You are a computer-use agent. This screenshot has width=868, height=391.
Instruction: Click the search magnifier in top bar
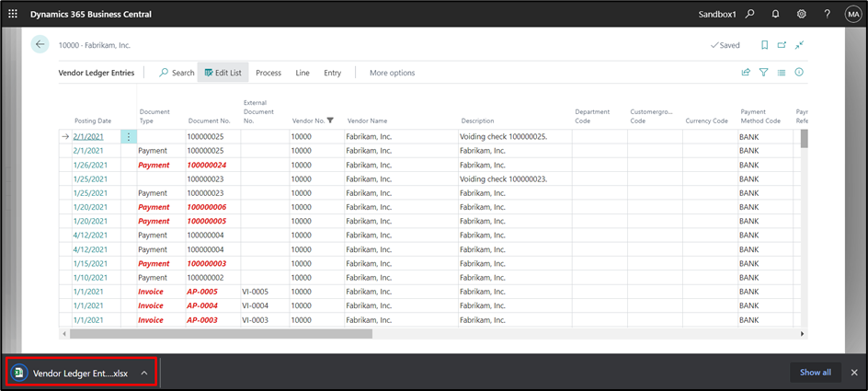coord(749,14)
